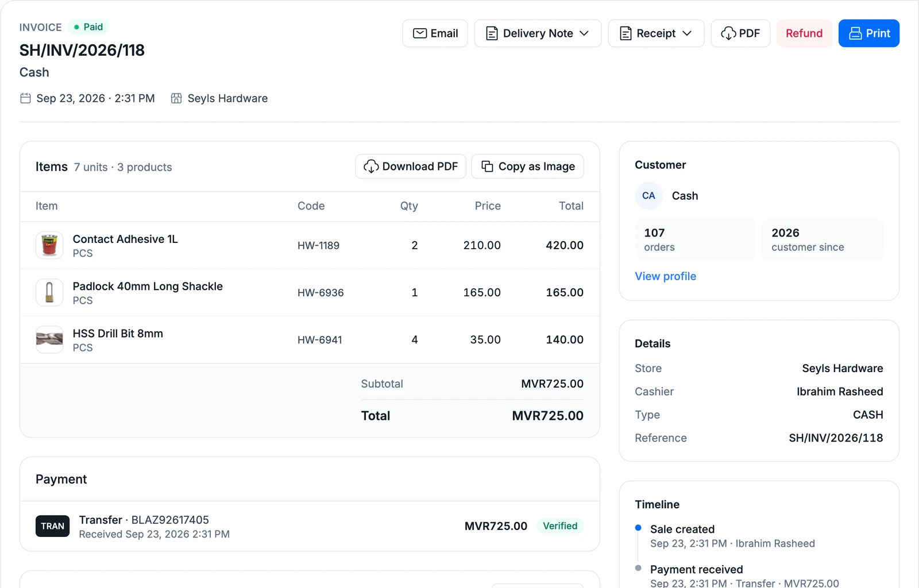919x588 pixels.
Task: Click the calendar icon beside the date
Action: coord(25,98)
